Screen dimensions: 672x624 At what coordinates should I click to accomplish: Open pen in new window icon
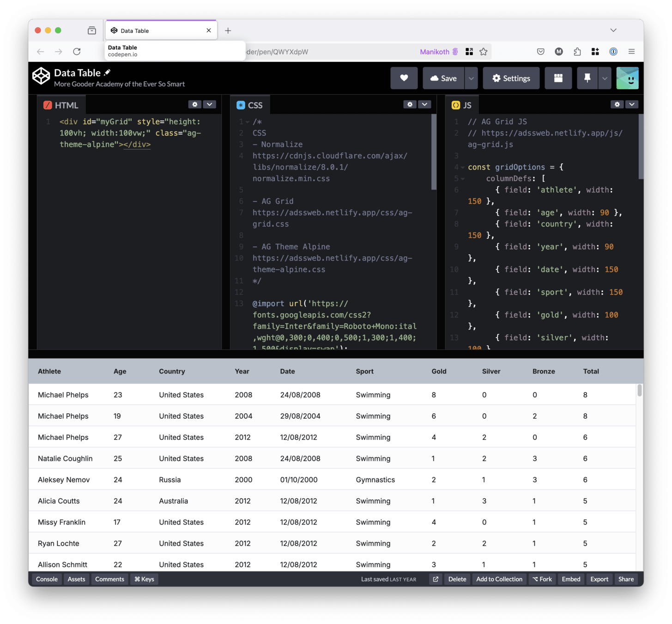(x=435, y=579)
